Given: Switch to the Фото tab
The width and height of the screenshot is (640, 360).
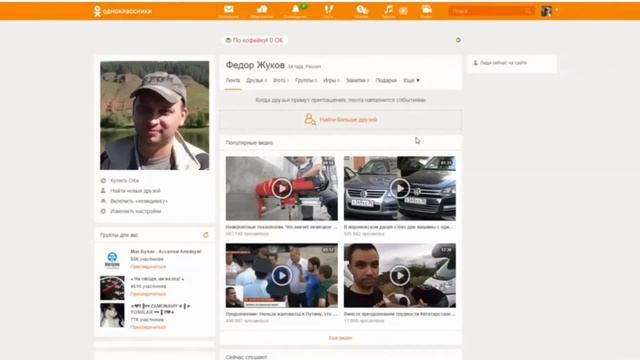Looking at the screenshot, I should 280,80.
